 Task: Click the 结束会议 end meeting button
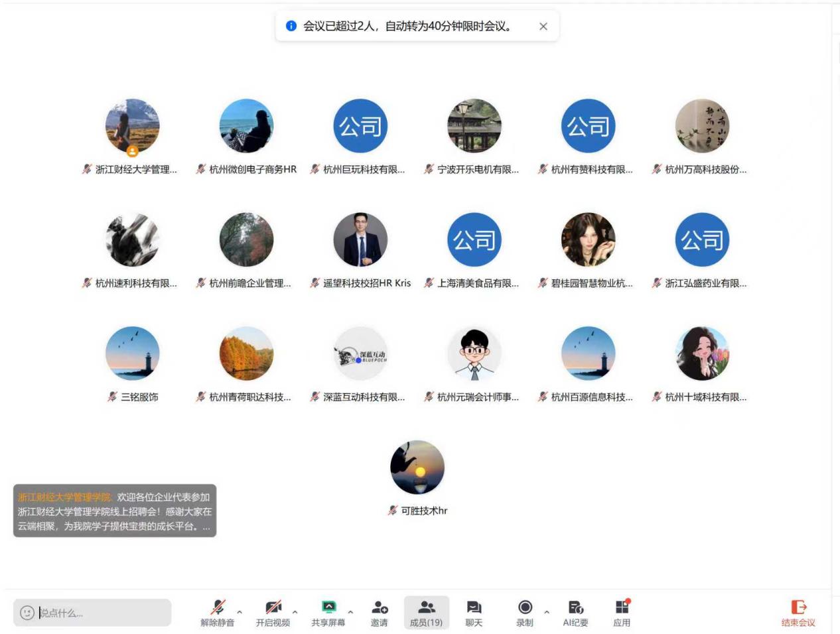tap(798, 613)
